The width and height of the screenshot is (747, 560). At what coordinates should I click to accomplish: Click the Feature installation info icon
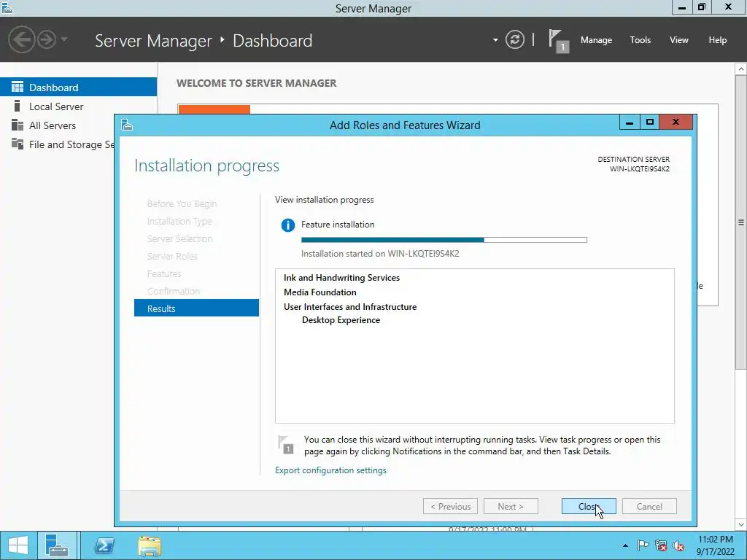pos(287,225)
